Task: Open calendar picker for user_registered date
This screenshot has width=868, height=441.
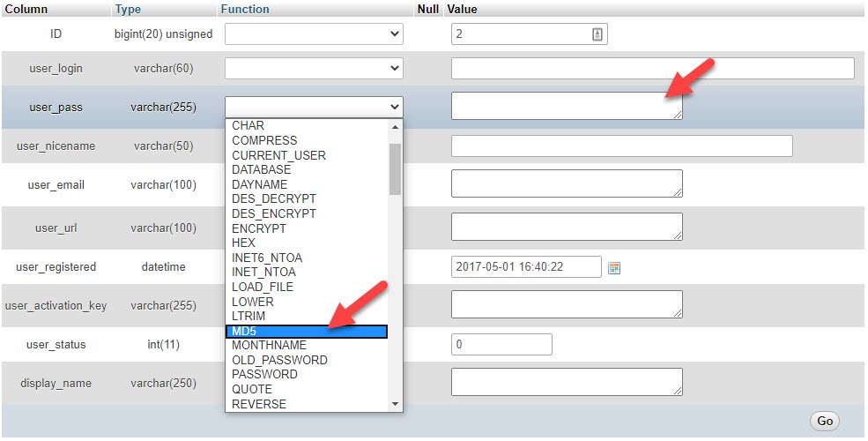Action: [614, 268]
